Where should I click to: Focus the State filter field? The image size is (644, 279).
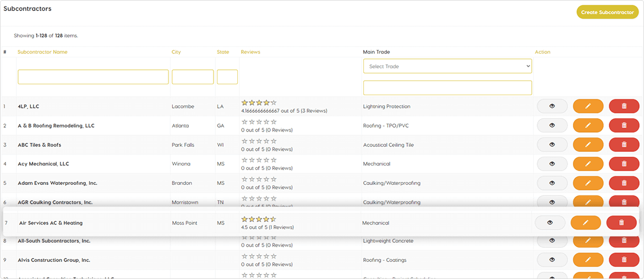[x=227, y=77]
